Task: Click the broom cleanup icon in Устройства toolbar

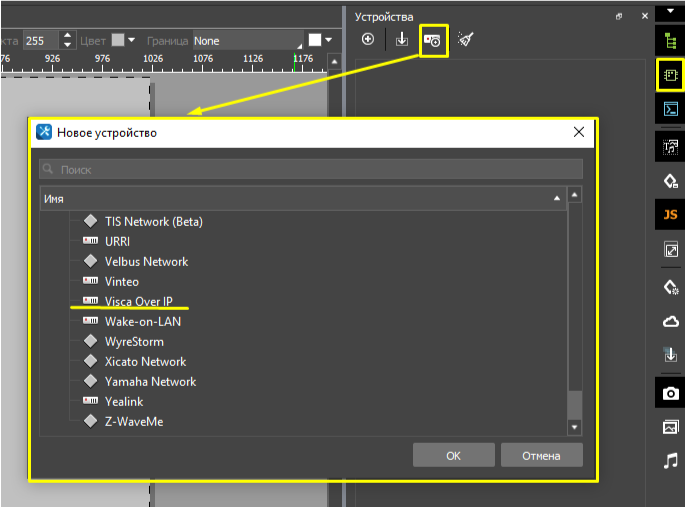Action: pyautogui.click(x=465, y=40)
